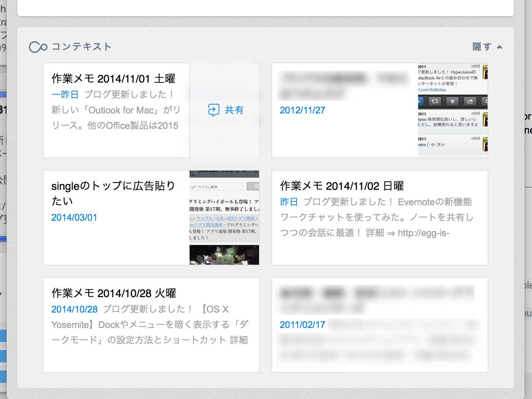Click the snippet mentioning Outlook for Mac
The image size is (532, 399).
pos(116,110)
